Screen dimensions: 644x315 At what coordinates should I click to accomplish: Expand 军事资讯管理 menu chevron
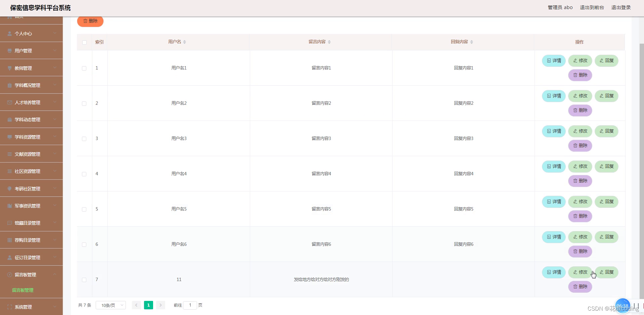pos(55,206)
